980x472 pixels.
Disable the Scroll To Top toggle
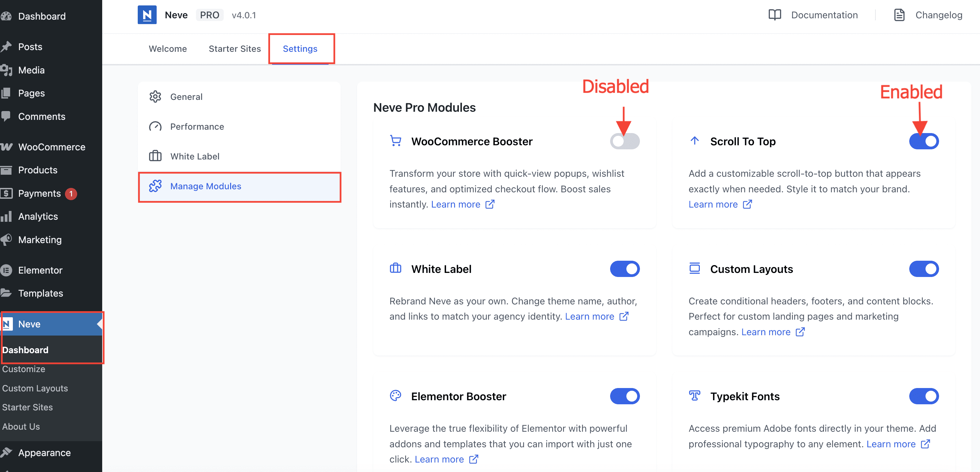pyautogui.click(x=924, y=141)
